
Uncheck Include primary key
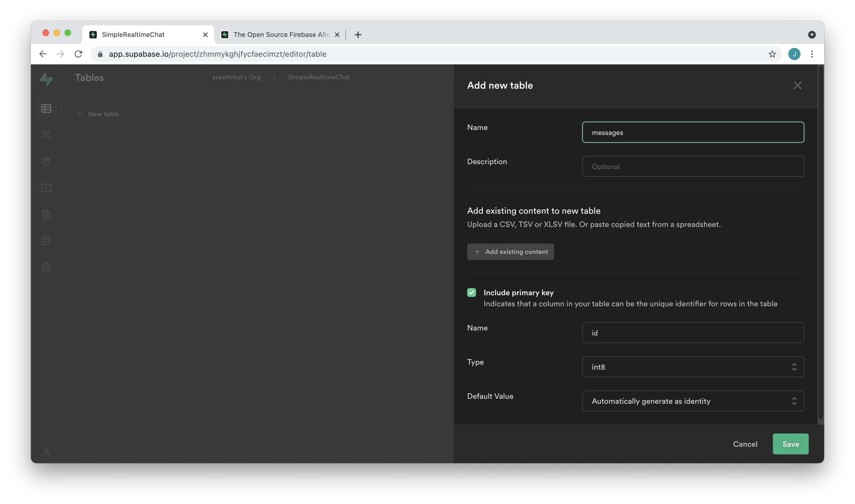tap(472, 292)
